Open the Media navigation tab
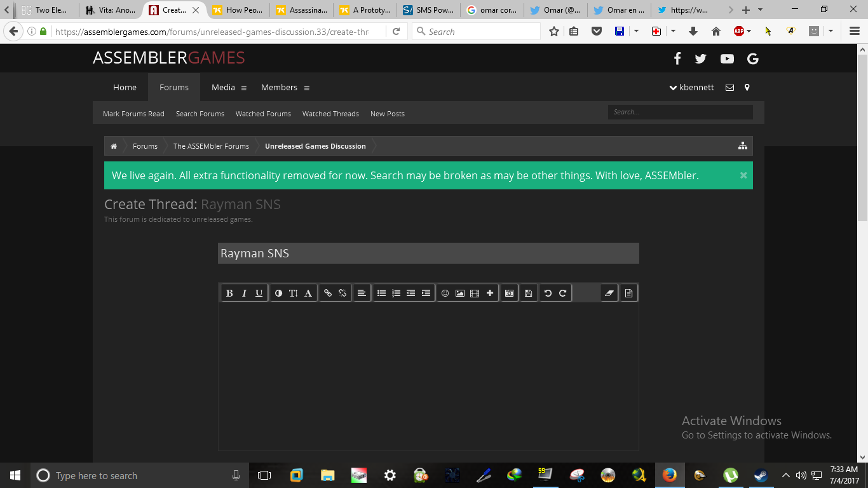The image size is (868, 488). [224, 88]
